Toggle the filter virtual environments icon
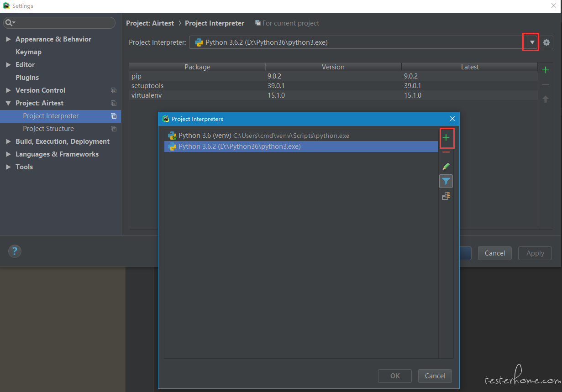This screenshot has width=562, height=392. 446,182
